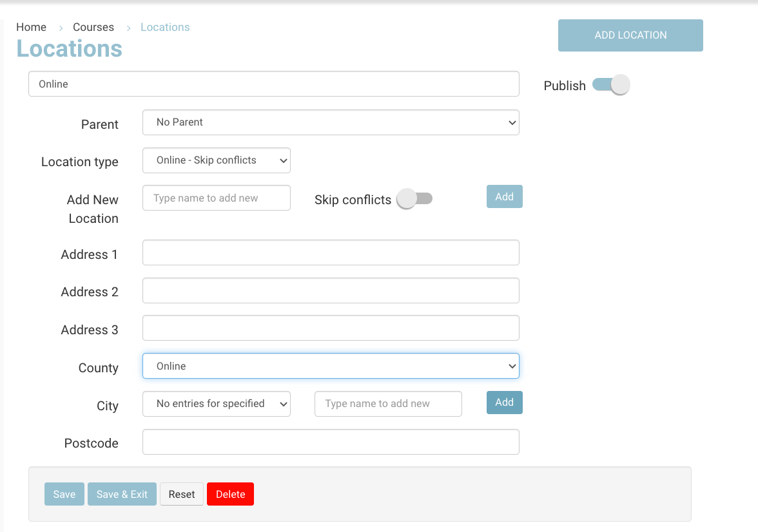
Task: Click the new city name input
Action: point(388,404)
